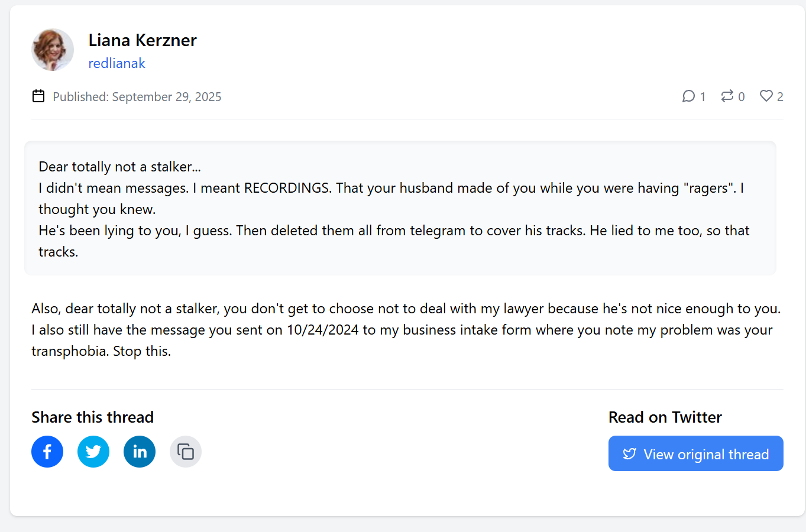Click the Liana Kerzner author name
806x532 pixels.
tap(143, 40)
